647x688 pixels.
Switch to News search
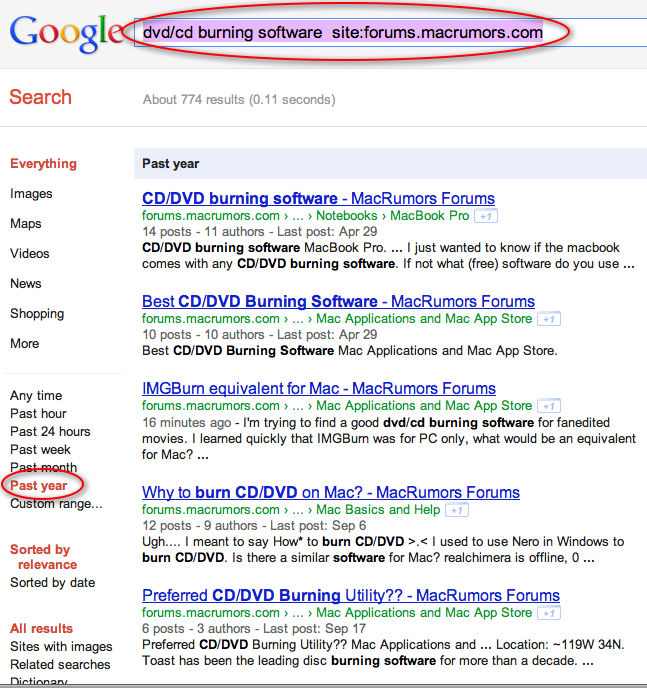26,283
